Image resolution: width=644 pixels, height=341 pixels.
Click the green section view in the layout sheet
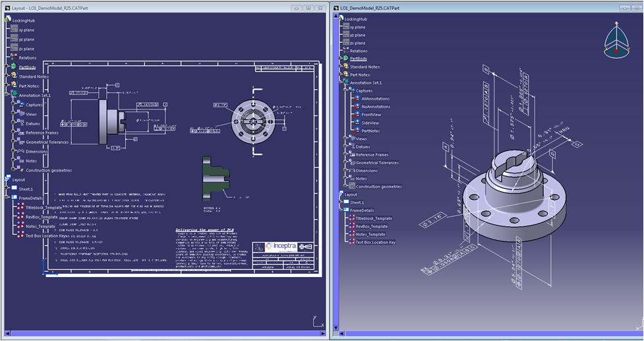[216, 177]
